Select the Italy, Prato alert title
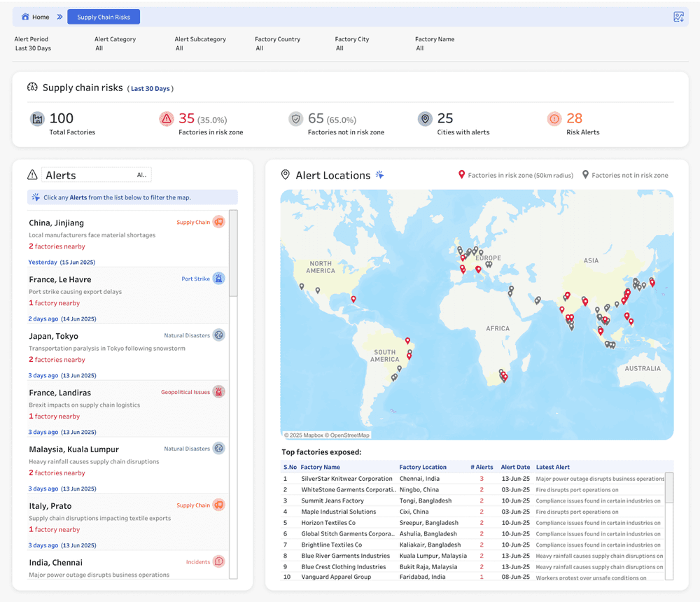 coord(50,506)
